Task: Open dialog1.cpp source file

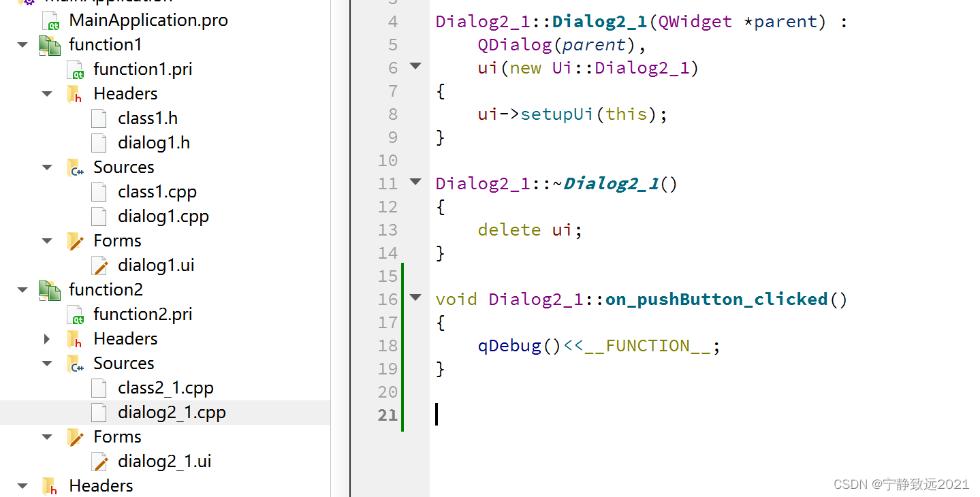Action: (163, 216)
